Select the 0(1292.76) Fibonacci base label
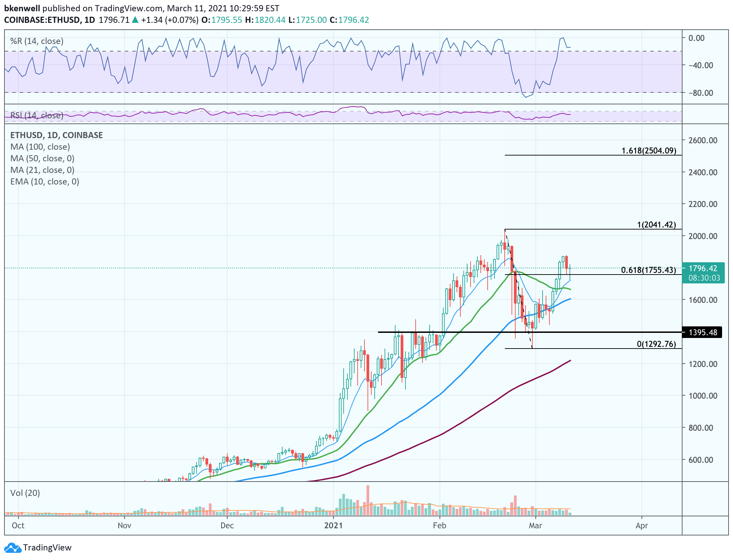Screen dimensions: 733x560 (x=656, y=344)
